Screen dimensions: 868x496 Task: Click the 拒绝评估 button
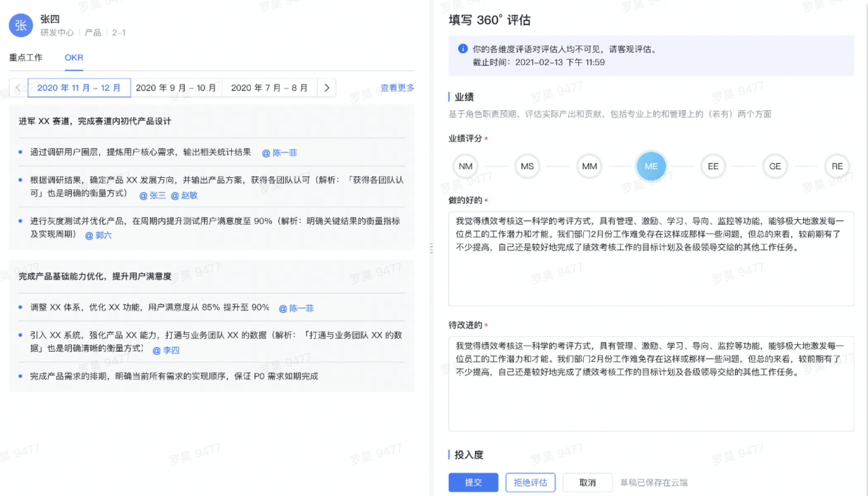[530, 482]
